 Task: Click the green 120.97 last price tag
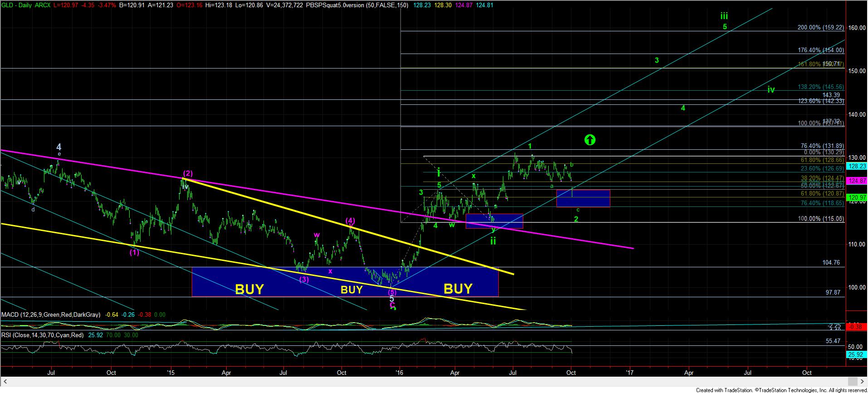(857, 198)
